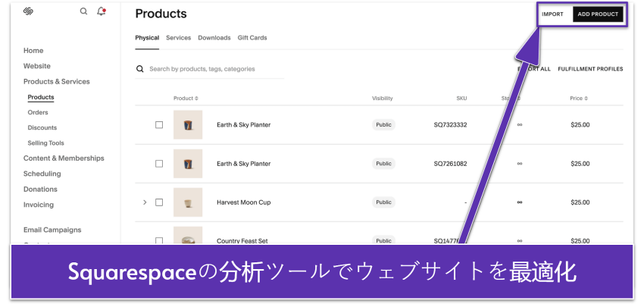
Task: Sort by Product column arrows
Action: (196, 99)
